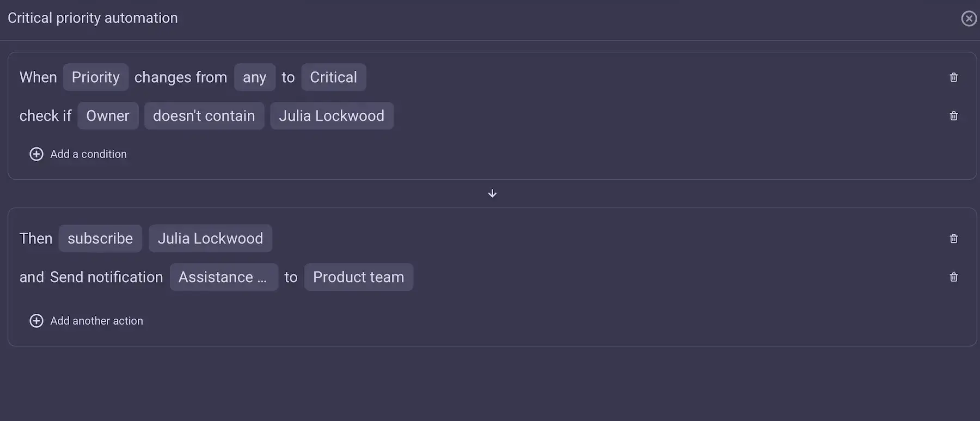Remove the Send notification action via trash icon

click(x=953, y=277)
